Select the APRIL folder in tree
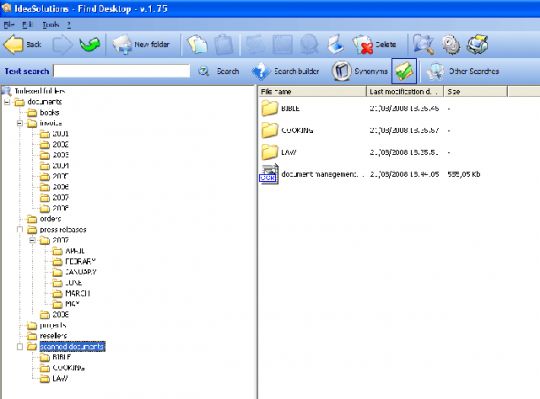Screen dimensions: 540x399 [x=69, y=251]
